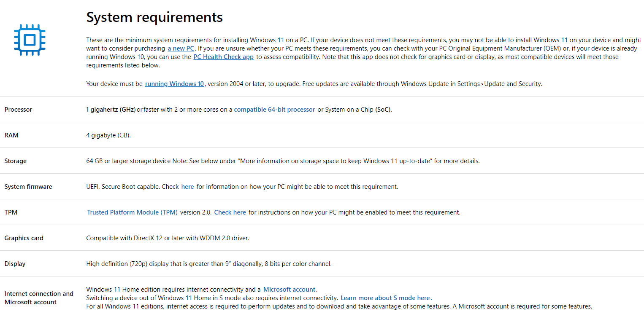The height and width of the screenshot is (322, 644).
Task: Click the 'here' link under System firmware
Action: coord(187,187)
